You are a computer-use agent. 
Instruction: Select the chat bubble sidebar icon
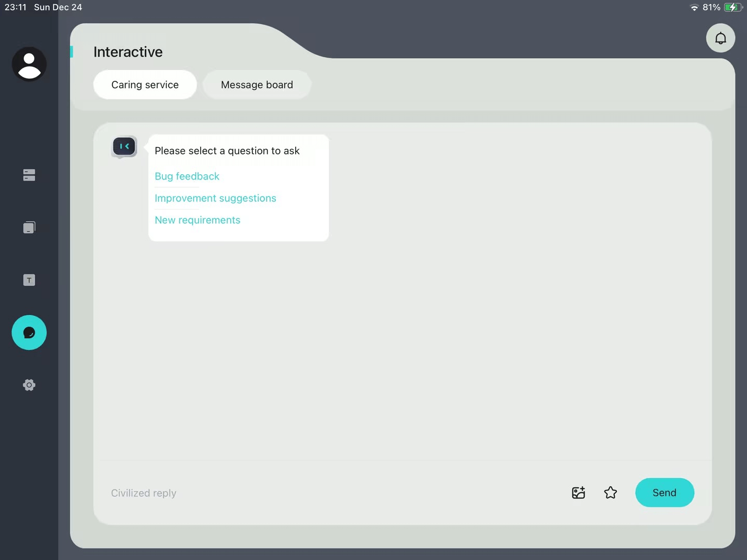point(29,332)
